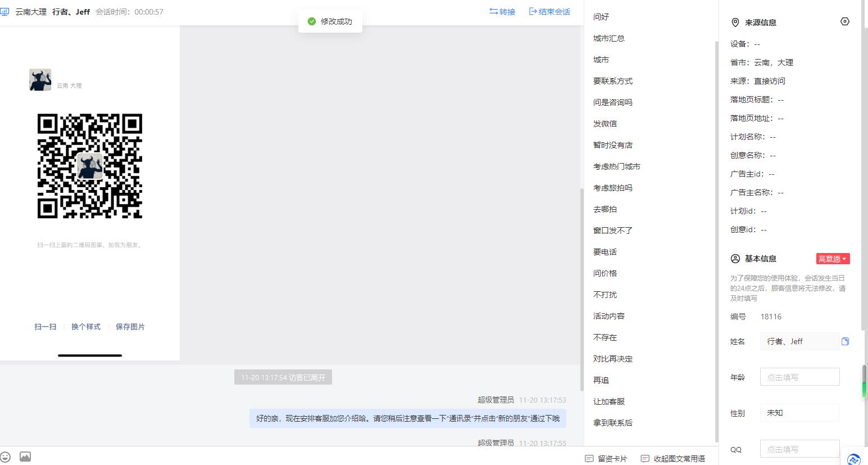Select the 问价格 quick reply
The image size is (868, 465).
coord(605,273)
